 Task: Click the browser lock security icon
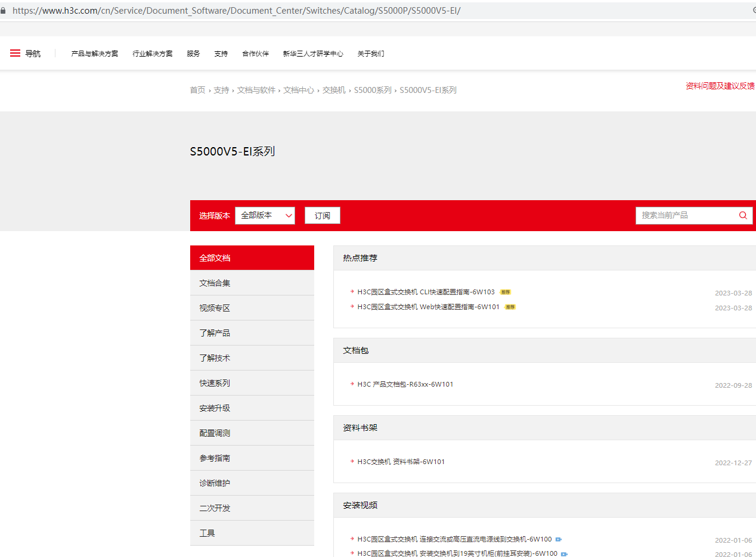tap(4, 11)
